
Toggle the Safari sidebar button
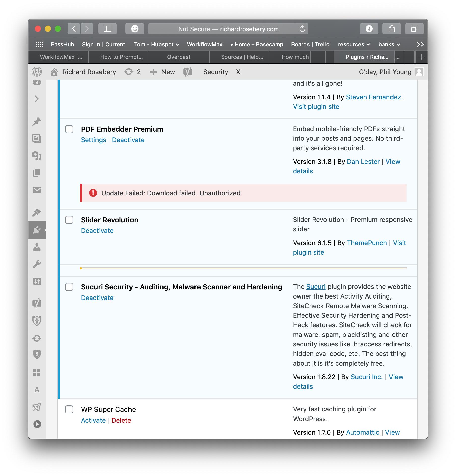(108, 29)
